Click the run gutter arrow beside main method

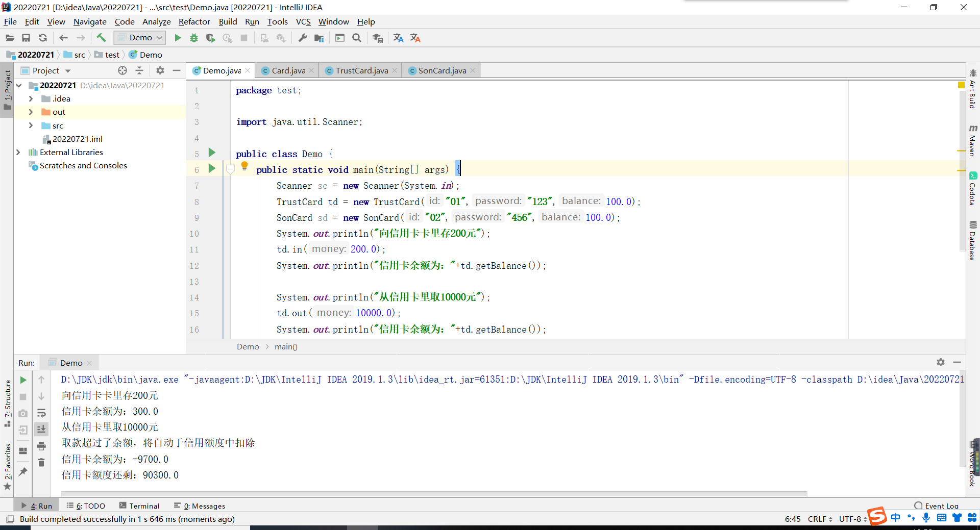pos(212,168)
